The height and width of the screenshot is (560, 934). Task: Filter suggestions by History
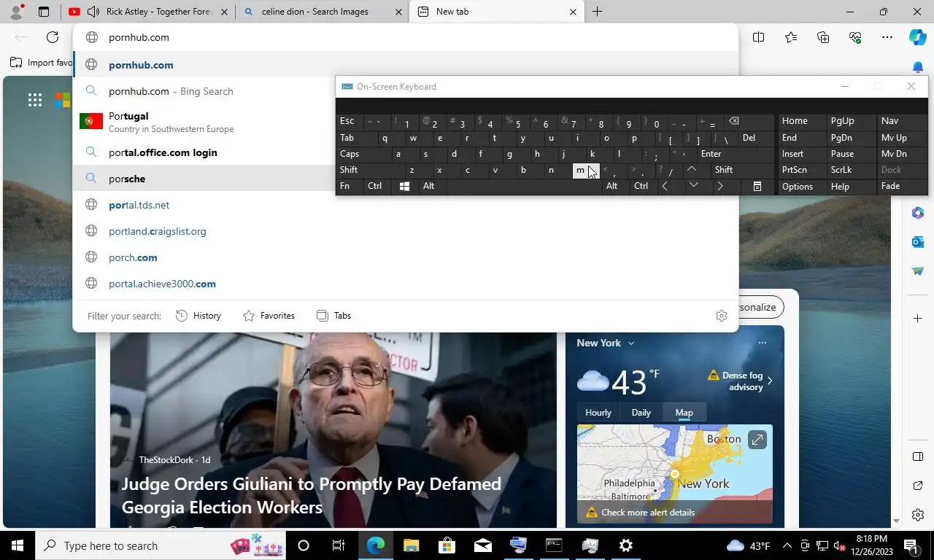(x=198, y=316)
